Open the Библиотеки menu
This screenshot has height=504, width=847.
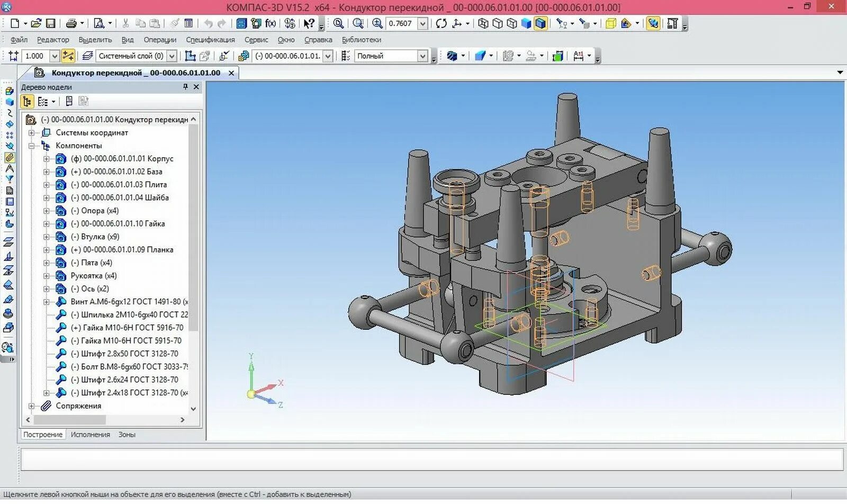362,40
